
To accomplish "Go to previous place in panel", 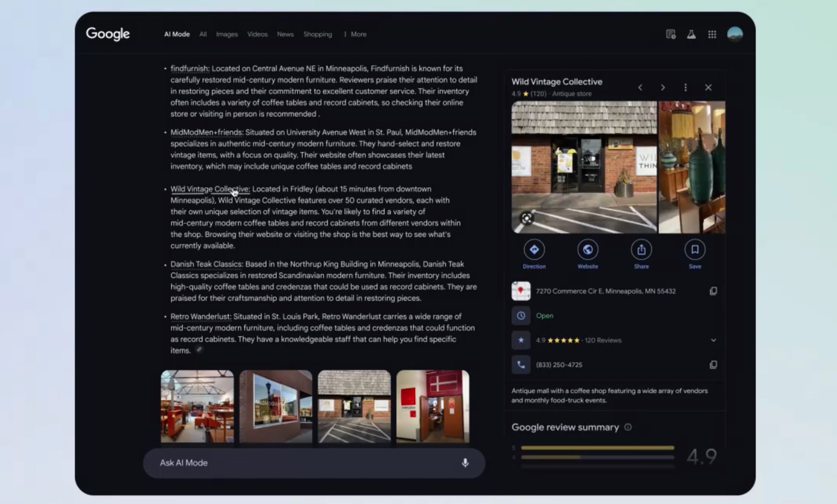I will [x=640, y=87].
